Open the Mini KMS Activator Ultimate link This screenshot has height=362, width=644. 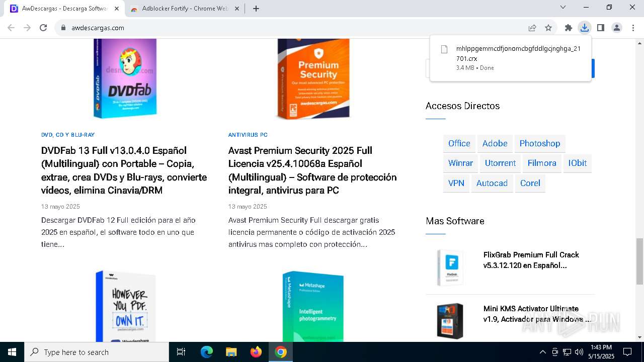coord(537,314)
